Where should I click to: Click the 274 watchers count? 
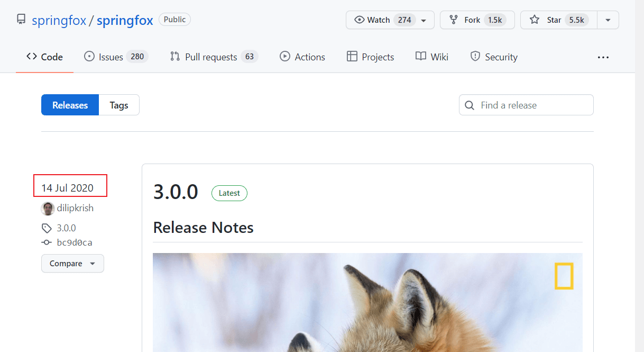pyautogui.click(x=404, y=20)
